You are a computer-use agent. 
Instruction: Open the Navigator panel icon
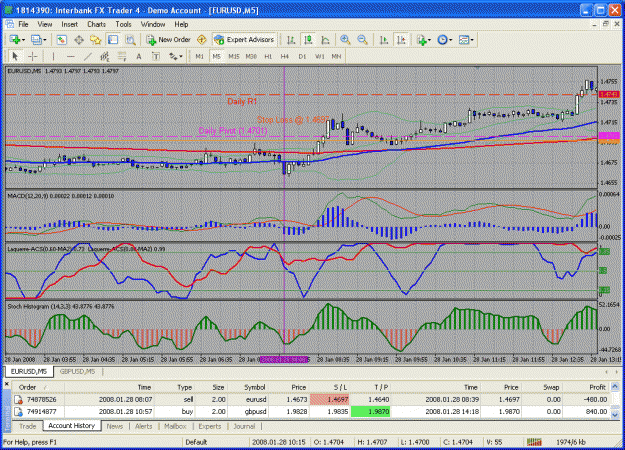pos(96,40)
